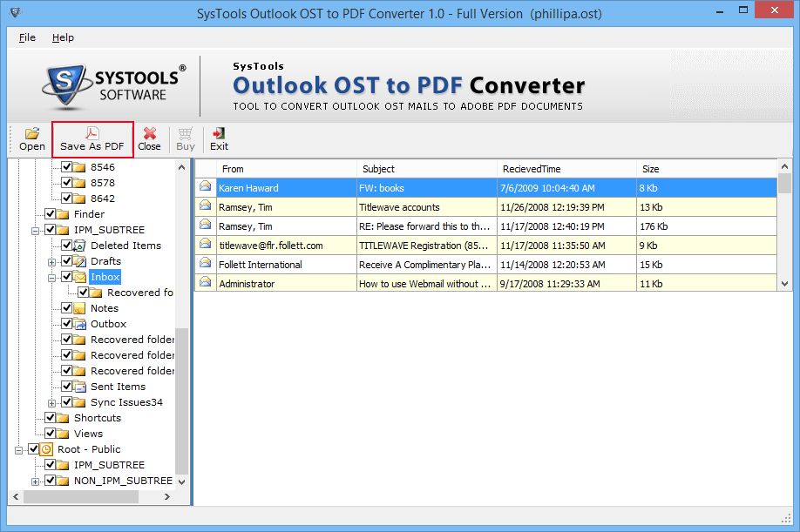Open the File menu
800x532 pixels.
point(27,37)
